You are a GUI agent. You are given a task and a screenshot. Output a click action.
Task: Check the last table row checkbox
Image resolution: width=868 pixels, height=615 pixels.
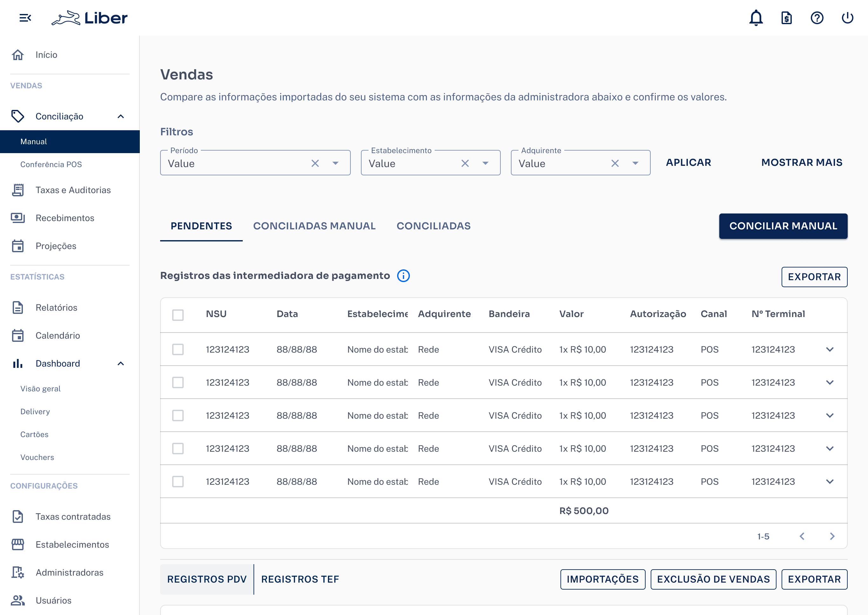click(178, 481)
